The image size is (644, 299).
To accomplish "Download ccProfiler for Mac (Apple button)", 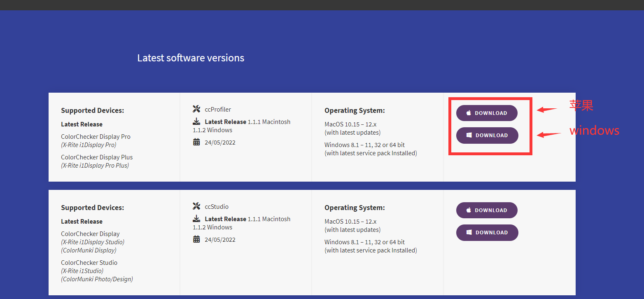I will tap(487, 113).
